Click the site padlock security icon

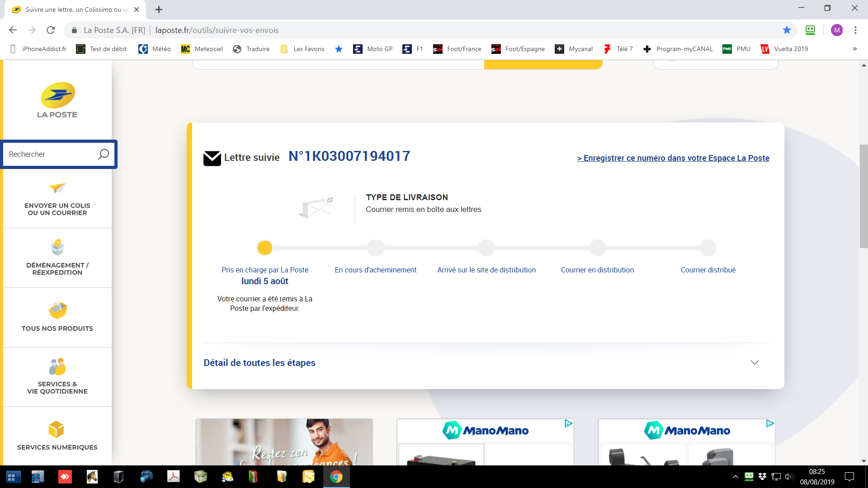[x=74, y=30]
